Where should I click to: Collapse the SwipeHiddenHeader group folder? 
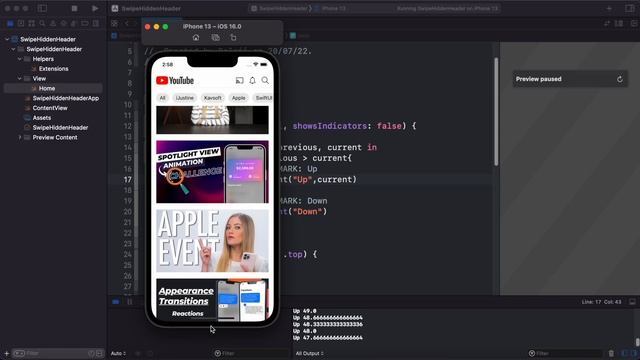coord(13,49)
